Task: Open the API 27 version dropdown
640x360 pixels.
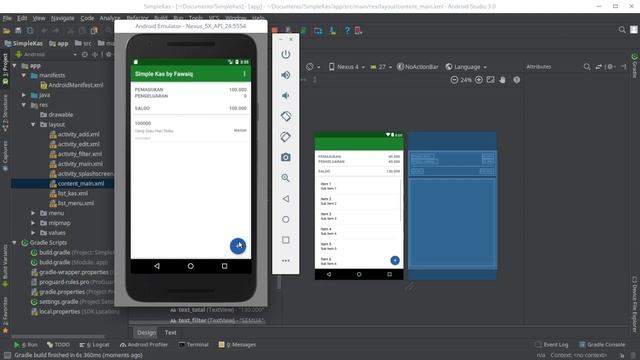Action: (381, 67)
